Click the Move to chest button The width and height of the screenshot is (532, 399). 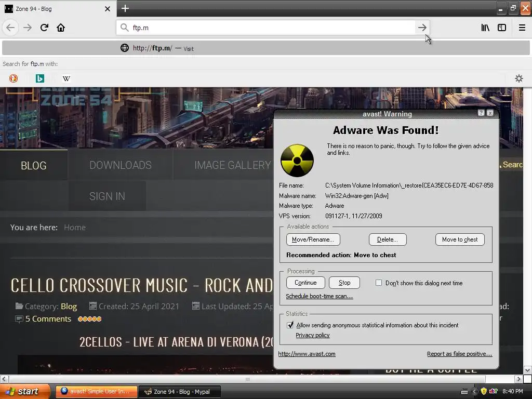click(460, 240)
